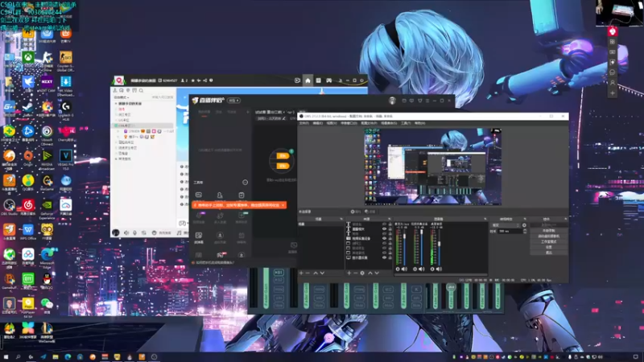
Task: Open Microsoft Edge desktop shortcut
Action: click(47, 257)
